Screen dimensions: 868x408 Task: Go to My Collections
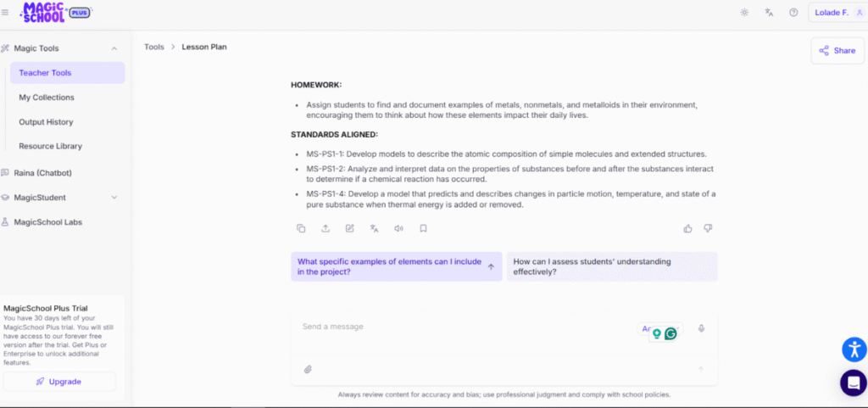point(47,98)
